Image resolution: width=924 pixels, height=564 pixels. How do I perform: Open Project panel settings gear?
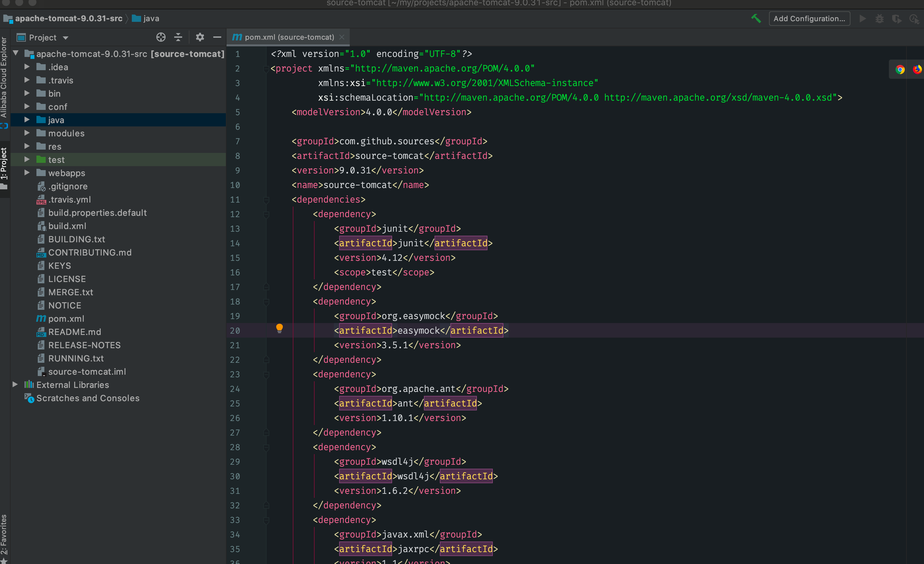200,37
